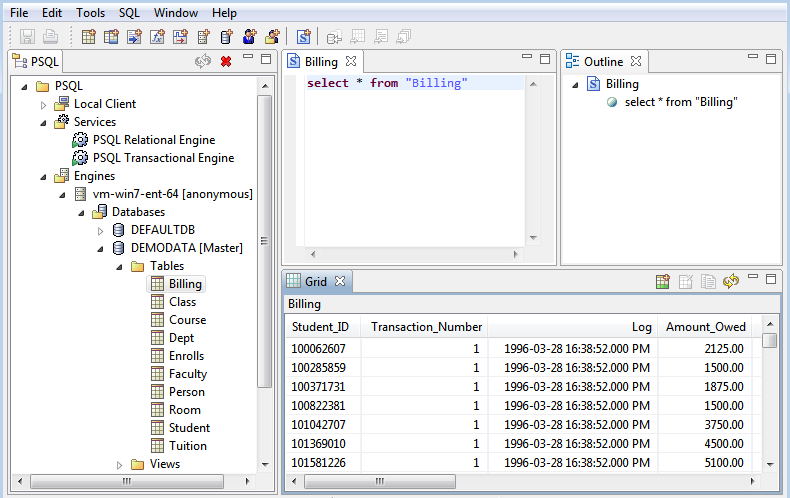Click the New Server toolbar icon
Image resolution: width=790 pixels, height=498 pixels.
[204, 36]
